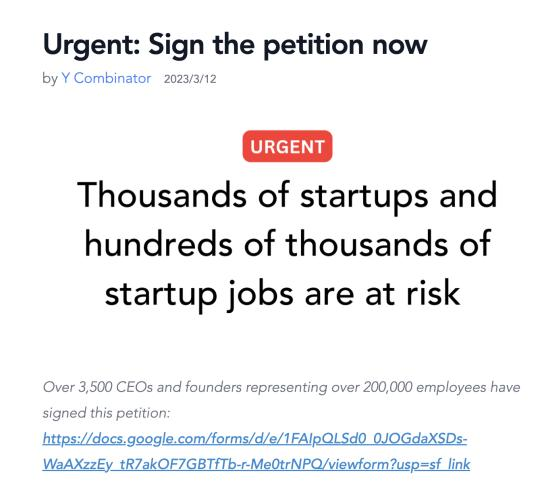Viewport: 540px width, 490px height.
Task: Click the word 'Urgent:' in the page title
Action: click(92, 46)
